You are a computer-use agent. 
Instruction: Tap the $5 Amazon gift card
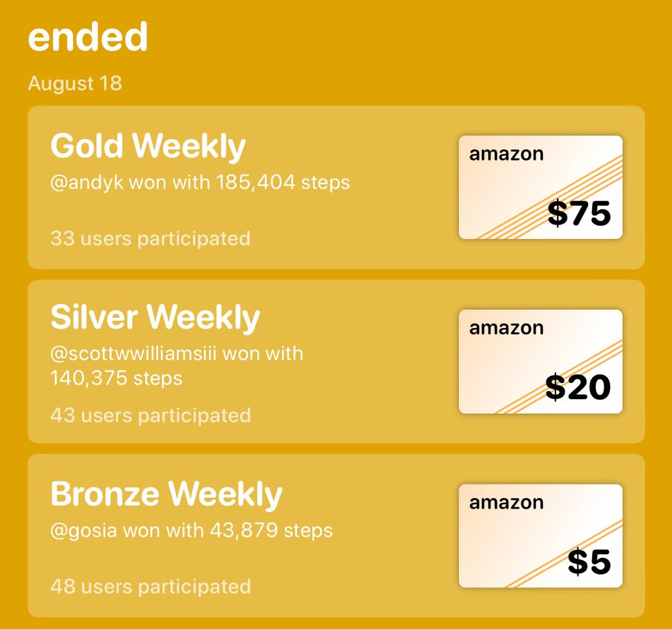540,536
